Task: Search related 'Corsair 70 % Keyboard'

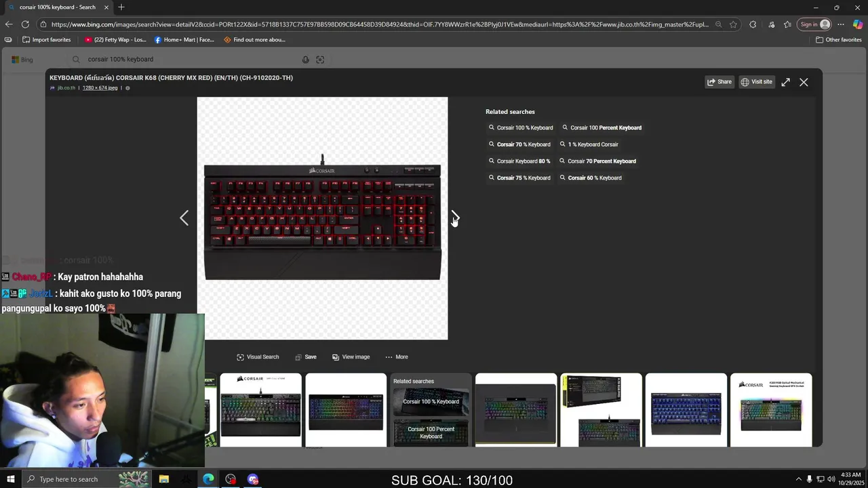Action: 519,144
